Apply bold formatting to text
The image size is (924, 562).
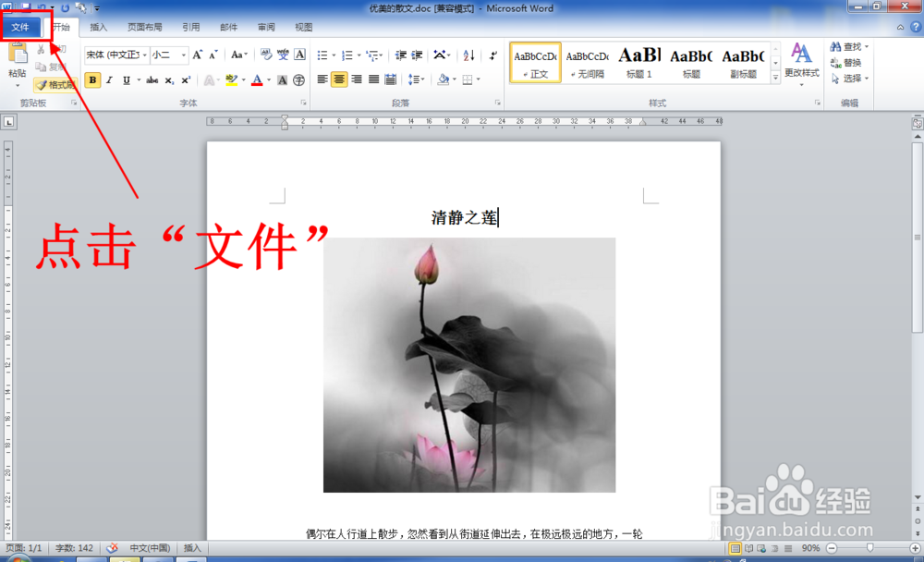(x=91, y=79)
